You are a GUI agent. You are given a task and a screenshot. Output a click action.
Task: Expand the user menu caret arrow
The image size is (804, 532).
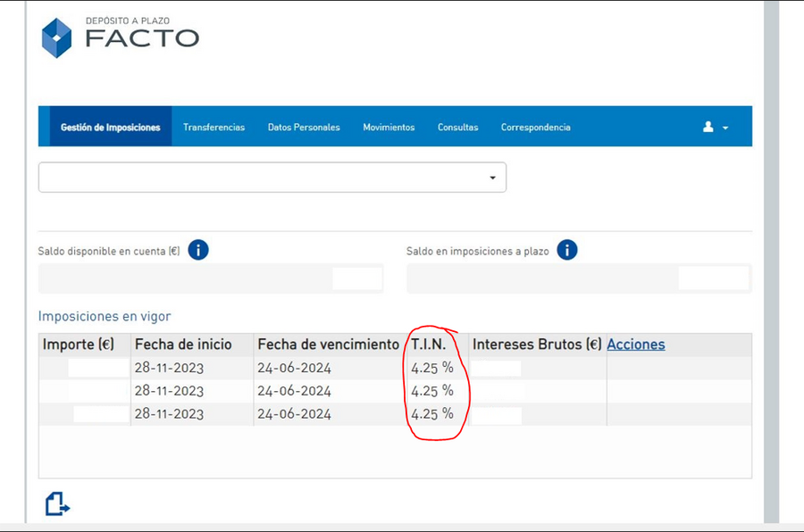click(725, 128)
